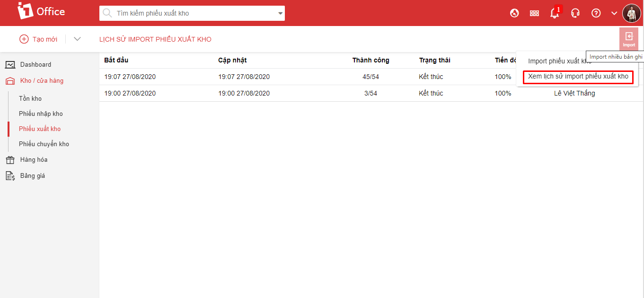644x298 pixels.
Task: Select Import phiếu xuất kho menu item
Action: tap(559, 61)
